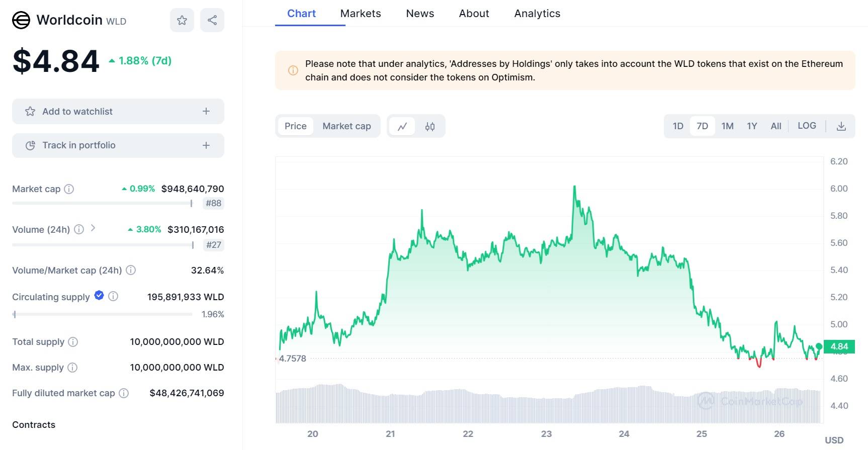Click the $48,426,741,069 fully diluted value
This screenshot has height=450, width=868.
(187, 393)
